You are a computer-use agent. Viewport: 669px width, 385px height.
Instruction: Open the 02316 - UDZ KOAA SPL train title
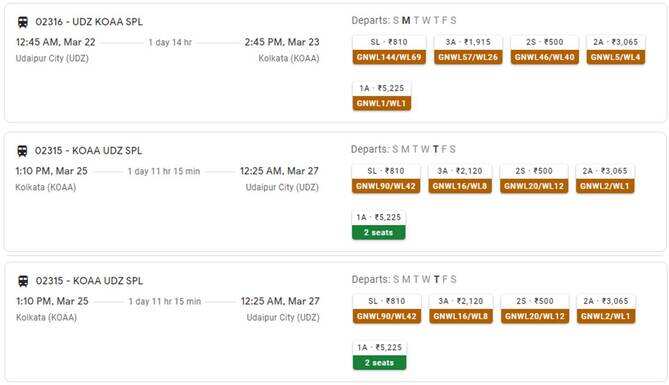point(89,22)
